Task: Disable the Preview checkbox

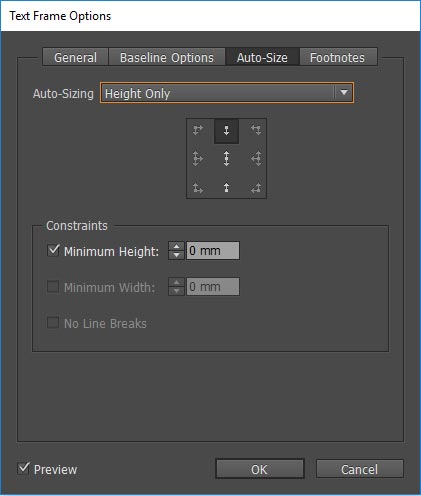Action: point(23,468)
